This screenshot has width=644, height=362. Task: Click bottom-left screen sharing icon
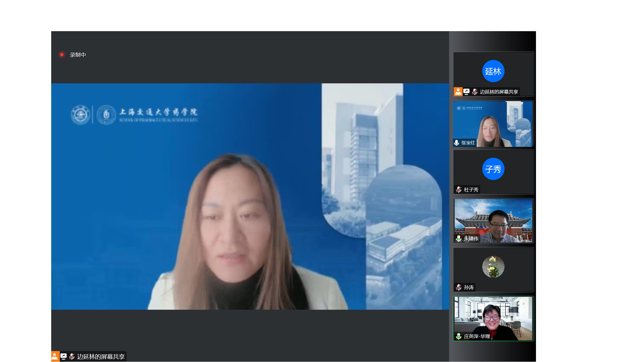pos(63,356)
